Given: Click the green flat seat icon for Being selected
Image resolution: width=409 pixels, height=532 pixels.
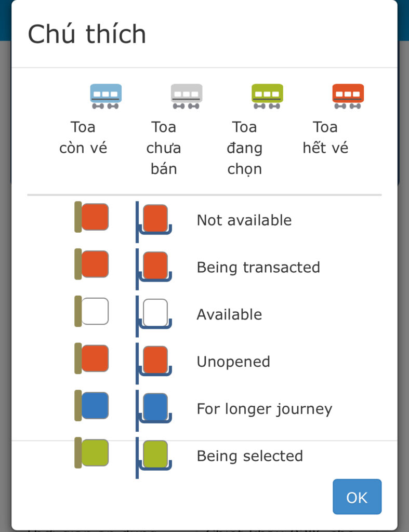Looking at the screenshot, I should point(91,453).
